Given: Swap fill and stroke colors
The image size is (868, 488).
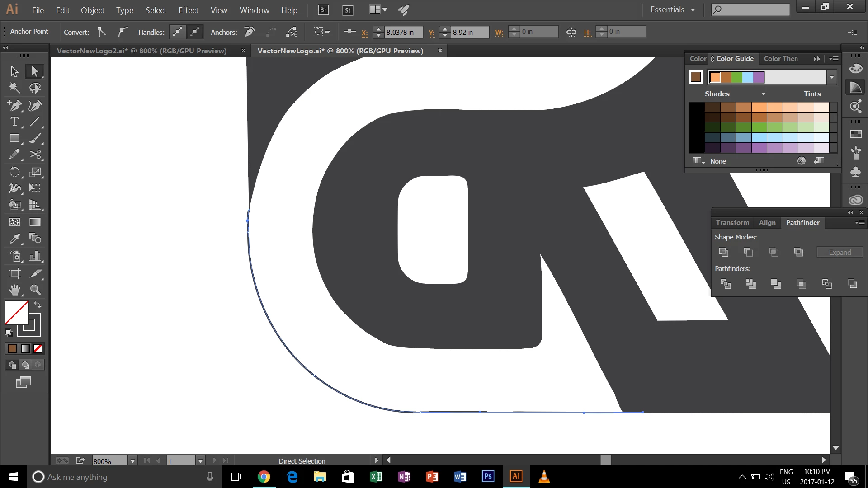Looking at the screenshot, I should (x=38, y=305).
